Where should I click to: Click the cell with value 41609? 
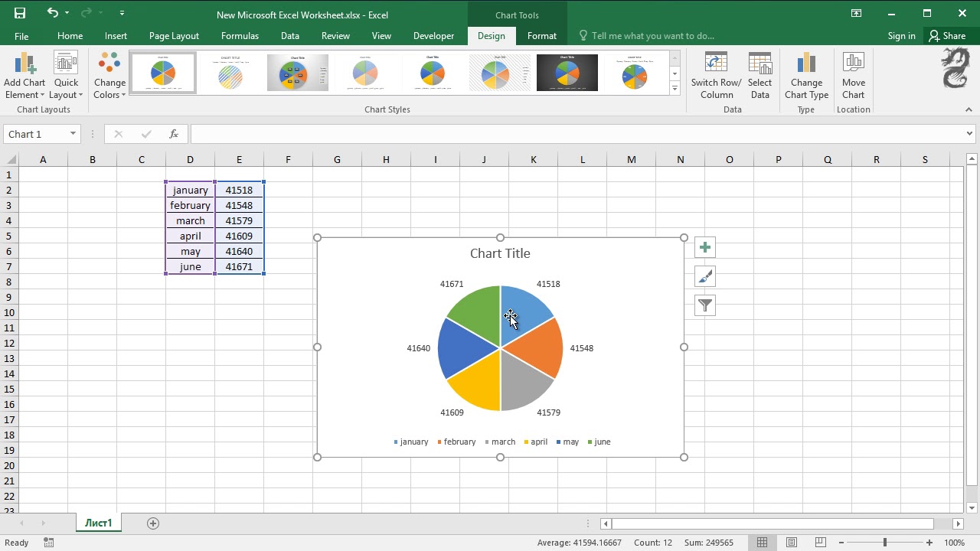tap(239, 236)
